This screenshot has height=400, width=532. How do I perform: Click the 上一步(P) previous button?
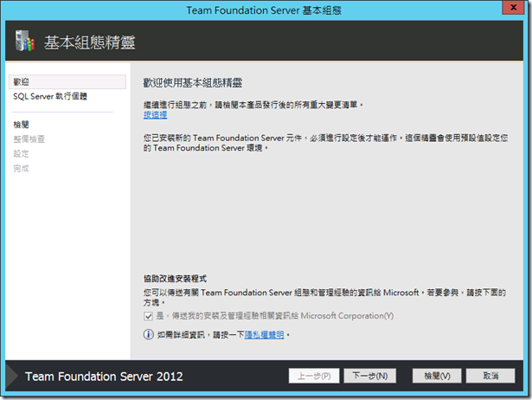(314, 376)
